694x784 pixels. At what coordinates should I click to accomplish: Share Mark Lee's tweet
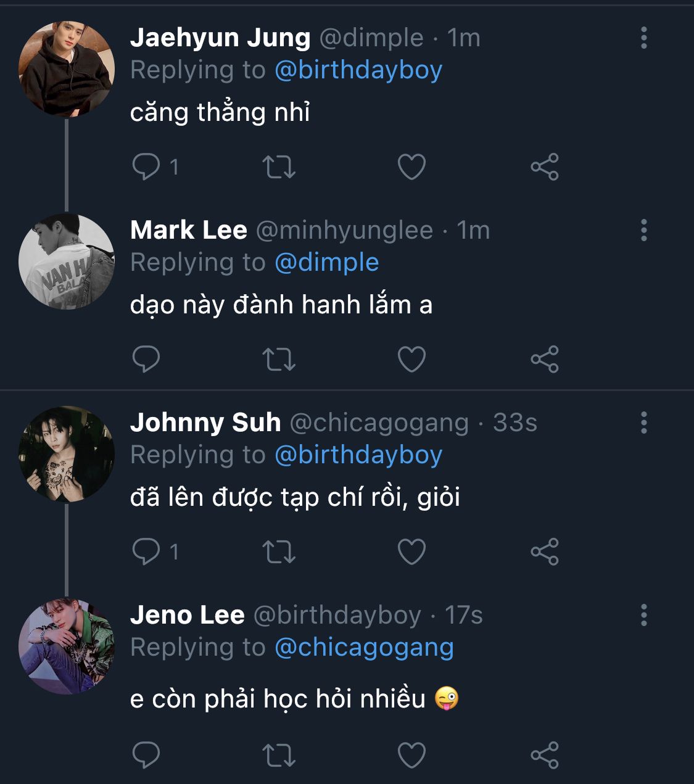tap(545, 359)
